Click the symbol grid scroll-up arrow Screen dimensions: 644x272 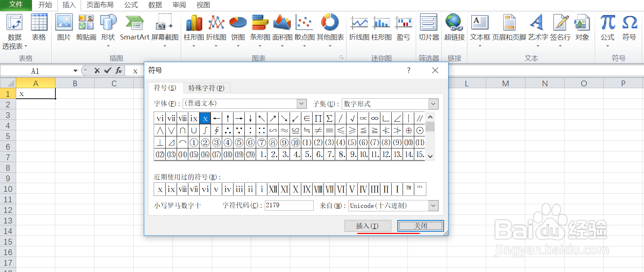[x=430, y=117]
